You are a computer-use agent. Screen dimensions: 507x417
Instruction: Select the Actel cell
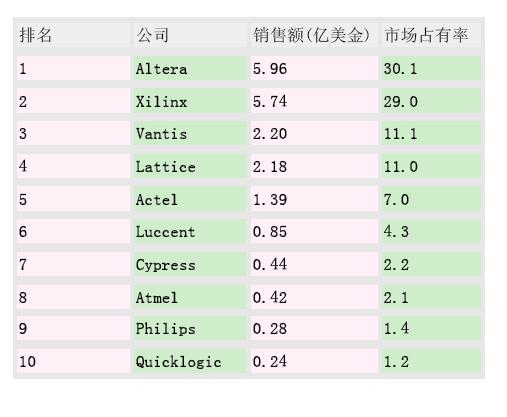click(x=190, y=199)
